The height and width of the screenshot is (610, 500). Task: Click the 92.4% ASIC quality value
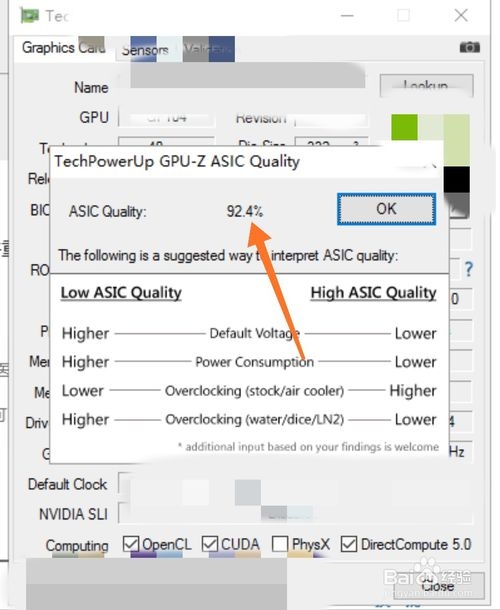coord(245,211)
